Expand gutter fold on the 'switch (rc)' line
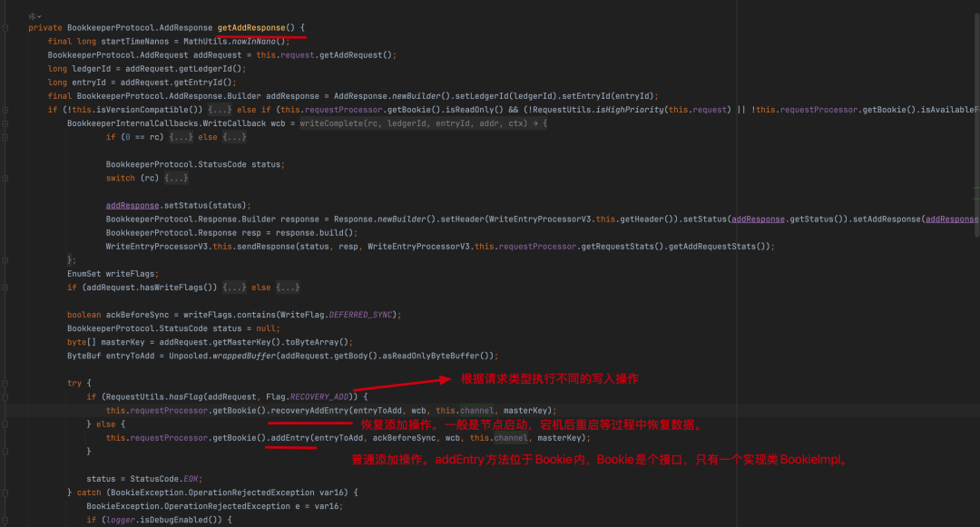The image size is (980, 527). coord(5,179)
